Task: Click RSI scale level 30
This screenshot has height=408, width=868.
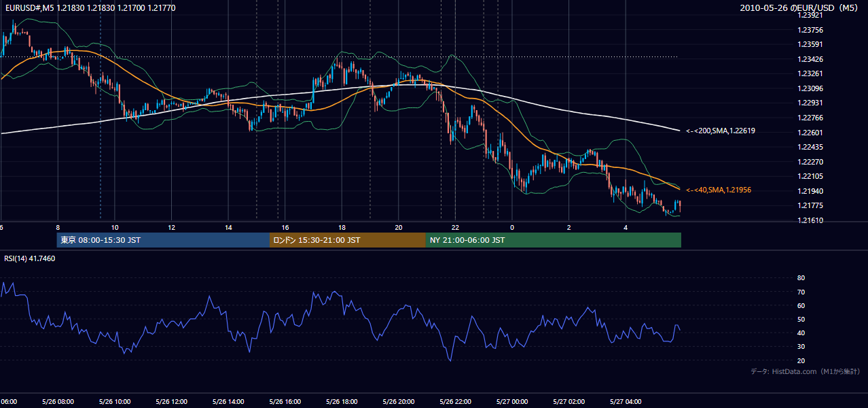Action: tap(801, 347)
